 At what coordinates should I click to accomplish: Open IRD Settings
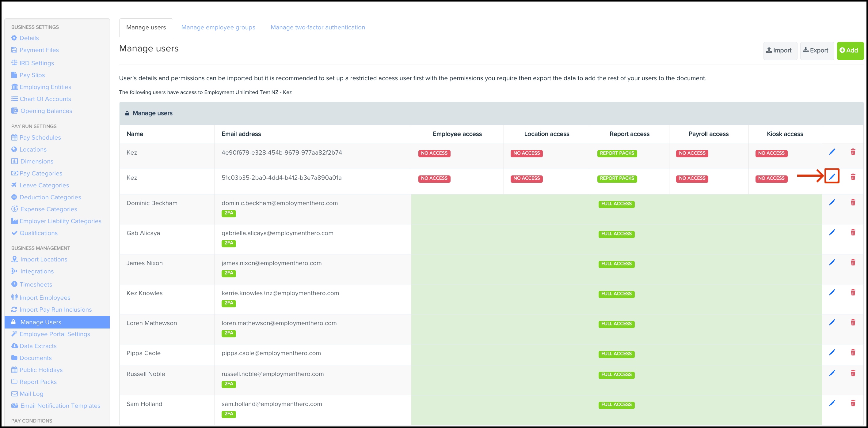pyautogui.click(x=33, y=63)
